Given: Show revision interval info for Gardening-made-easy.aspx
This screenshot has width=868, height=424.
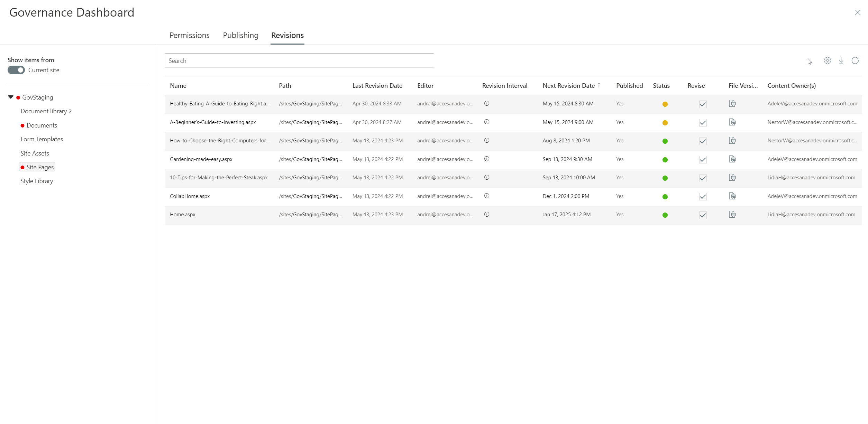Looking at the screenshot, I should [486, 159].
